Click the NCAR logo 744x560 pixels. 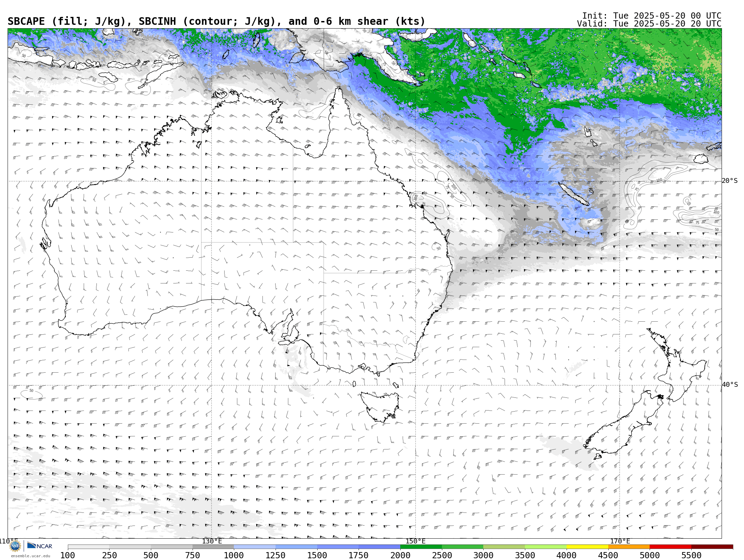40,546
